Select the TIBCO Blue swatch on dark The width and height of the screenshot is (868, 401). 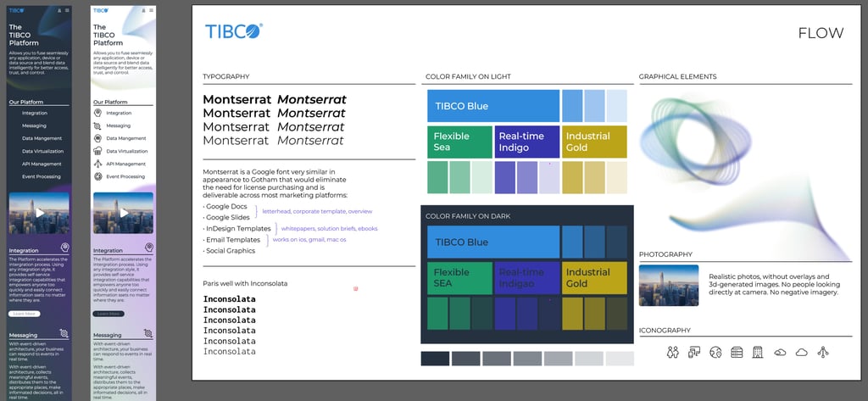(x=493, y=242)
